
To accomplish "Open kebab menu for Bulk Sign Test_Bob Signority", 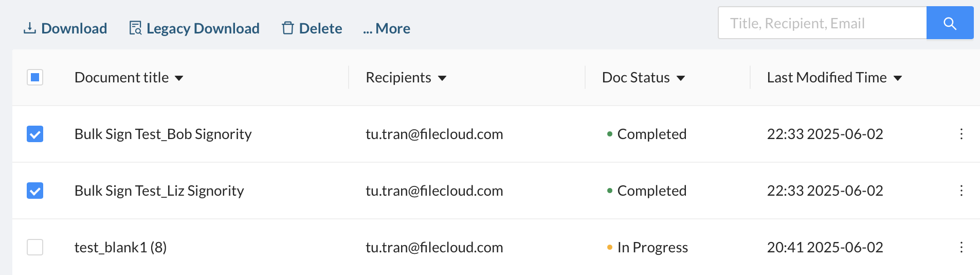I will (x=961, y=134).
